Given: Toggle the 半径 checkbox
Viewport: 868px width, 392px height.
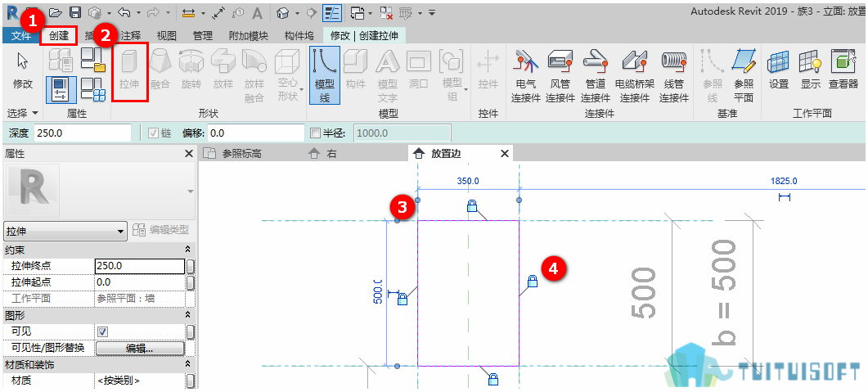Looking at the screenshot, I should (316, 133).
